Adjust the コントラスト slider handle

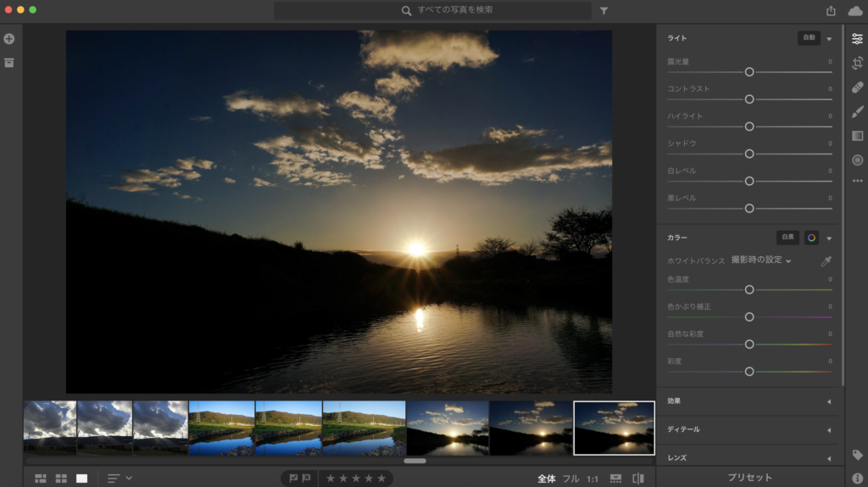(x=749, y=99)
